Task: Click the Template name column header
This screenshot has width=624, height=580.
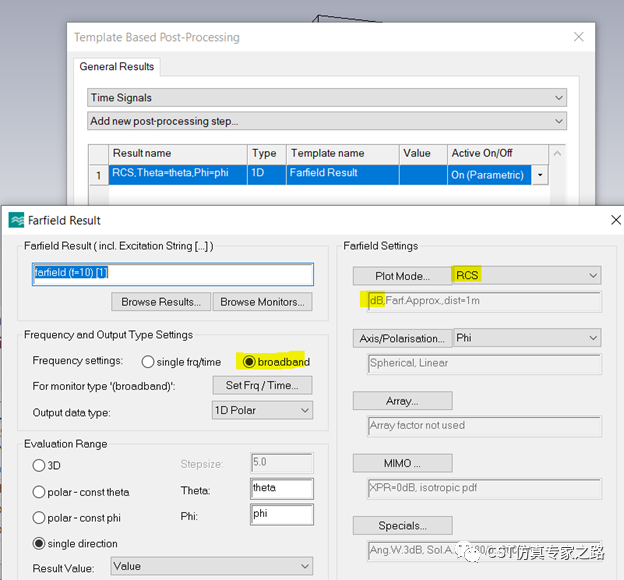Action: tap(343, 154)
